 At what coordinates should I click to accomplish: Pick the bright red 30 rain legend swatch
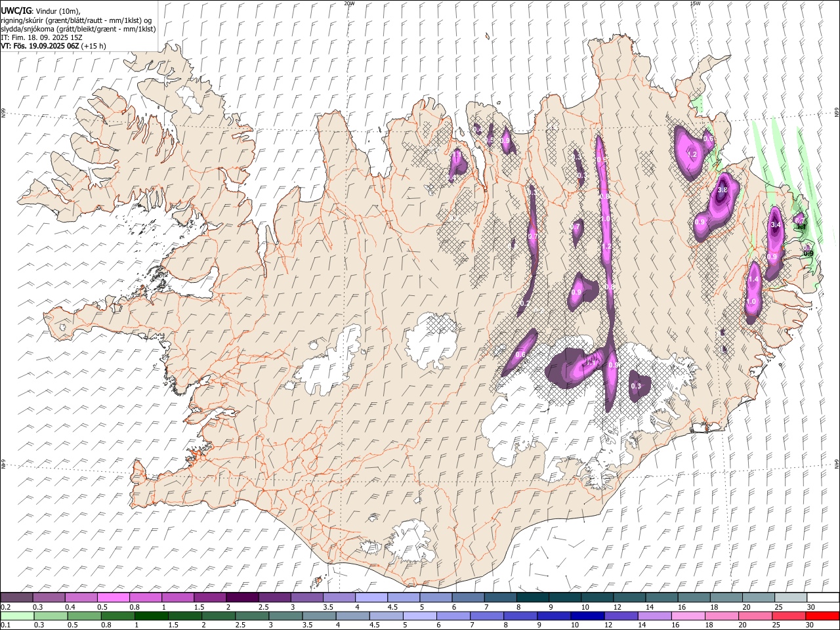[822, 616]
